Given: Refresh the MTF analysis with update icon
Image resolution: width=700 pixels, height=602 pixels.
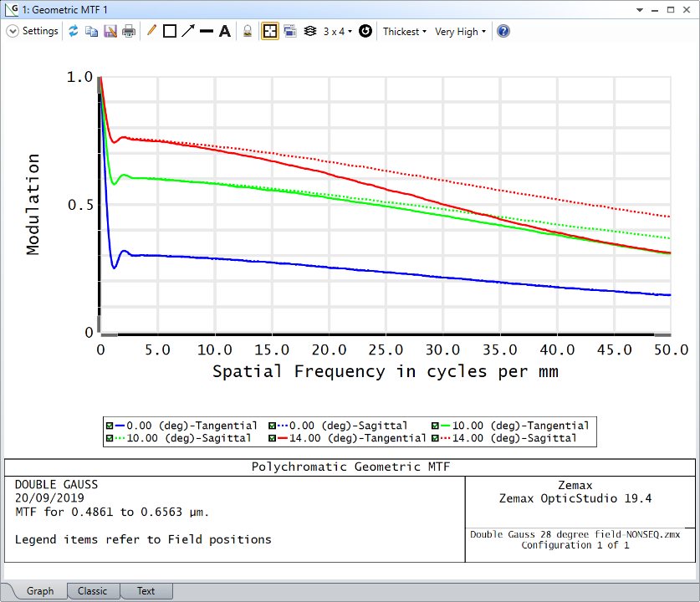Looking at the screenshot, I should click(x=74, y=31).
